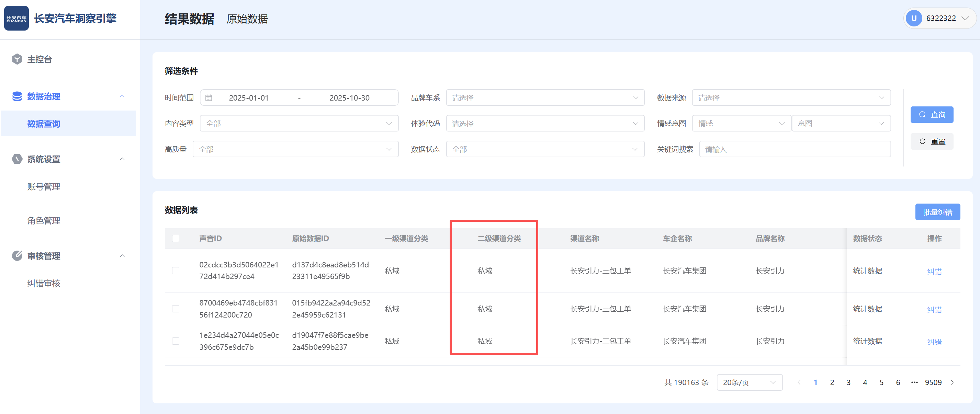Switch to the 原始数据 tab

pos(247,19)
